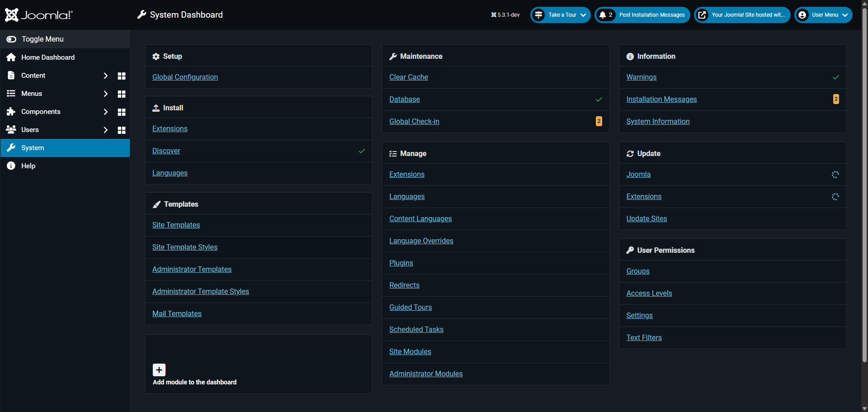The image size is (868, 412).
Task: Switch the Toggle Menu sidebar control
Action: point(65,39)
